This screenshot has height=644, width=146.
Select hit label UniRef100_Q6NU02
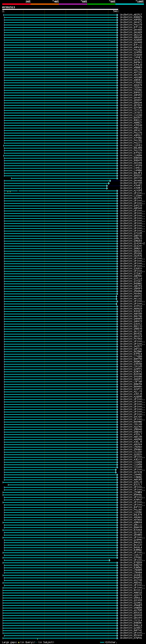click(131, 248)
